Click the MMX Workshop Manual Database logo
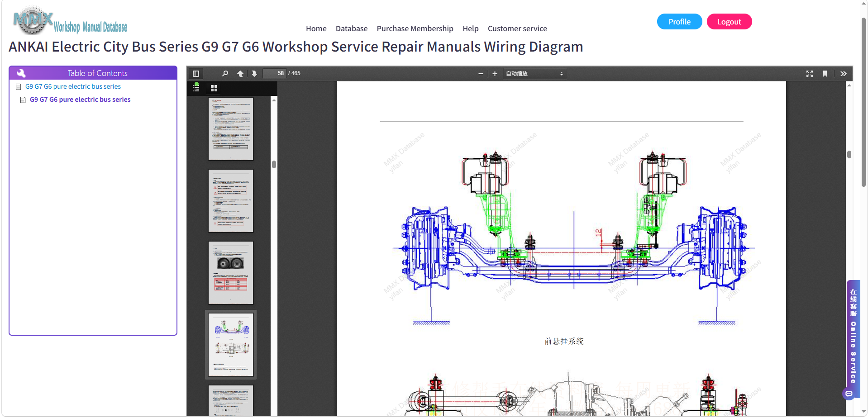 coord(71,21)
